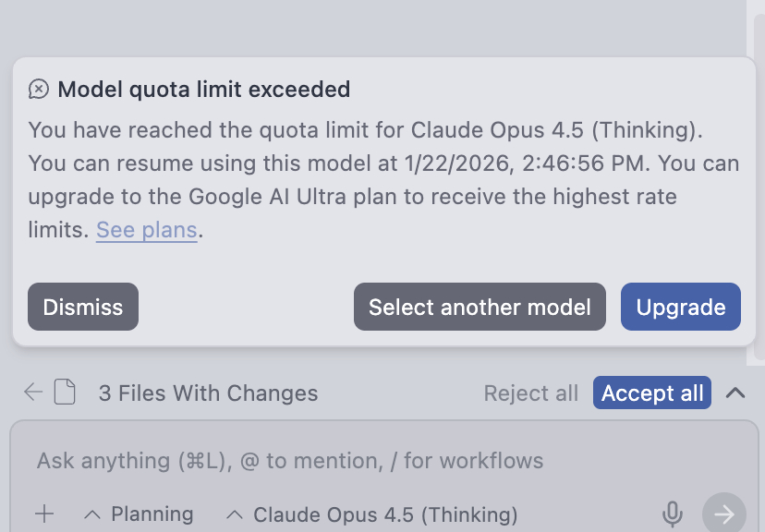Click Select another model button
The image size is (765, 532).
pyautogui.click(x=480, y=307)
